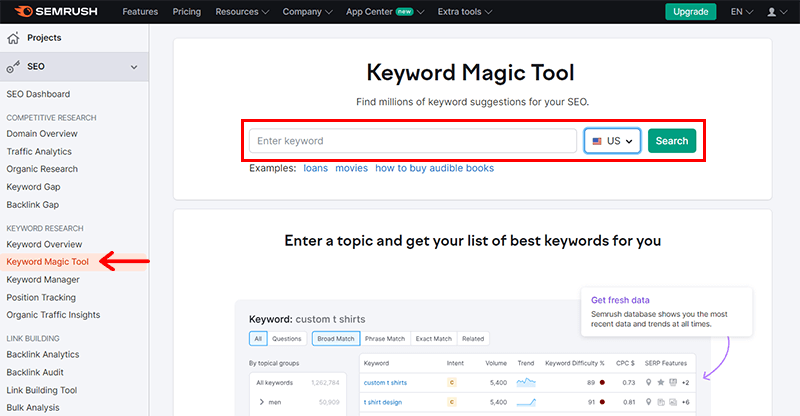Open Domain Overview in sidebar

42,134
